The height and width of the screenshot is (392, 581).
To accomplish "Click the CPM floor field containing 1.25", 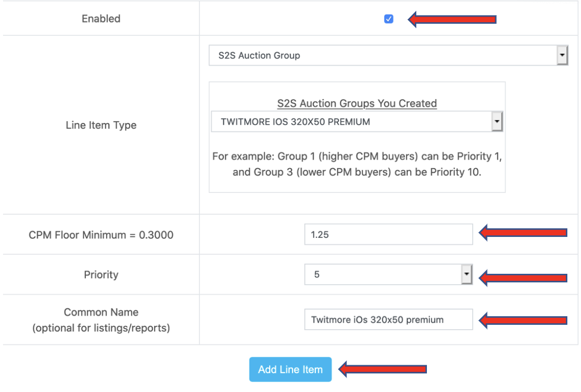I will coord(388,234).
